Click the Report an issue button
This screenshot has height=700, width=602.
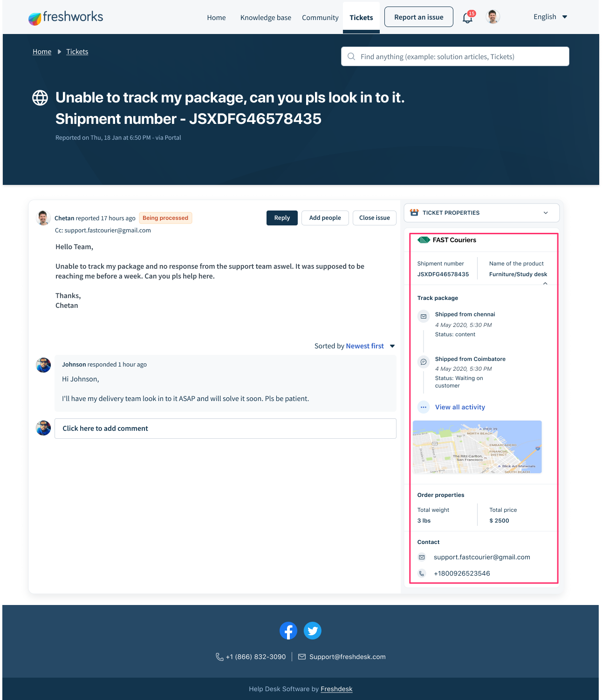pyautogui.click(x=419, y=17)
